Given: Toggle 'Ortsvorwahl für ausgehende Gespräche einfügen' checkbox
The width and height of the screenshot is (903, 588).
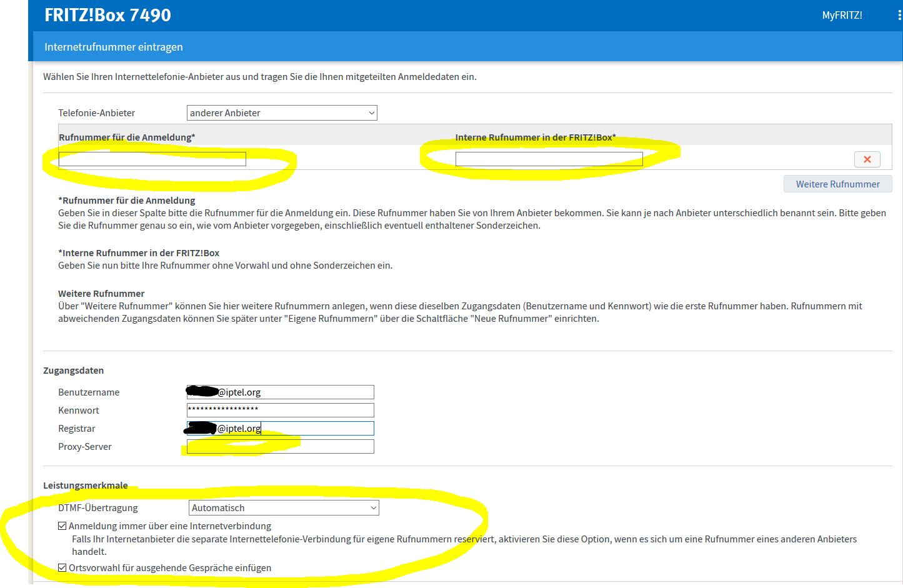Looking at the screenshot, I should (62, 568).
